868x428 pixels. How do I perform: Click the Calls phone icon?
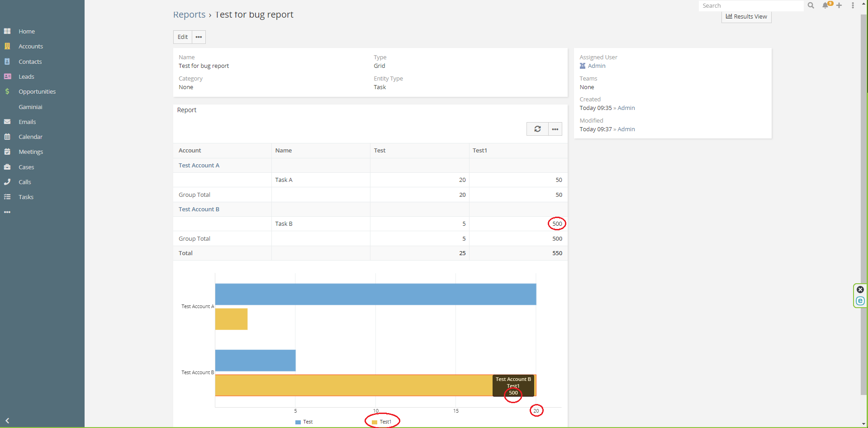tap(7, 182)
